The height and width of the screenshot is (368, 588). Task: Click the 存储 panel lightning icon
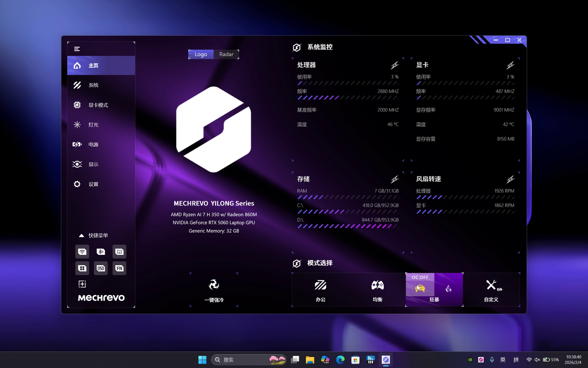click(395, 179)
